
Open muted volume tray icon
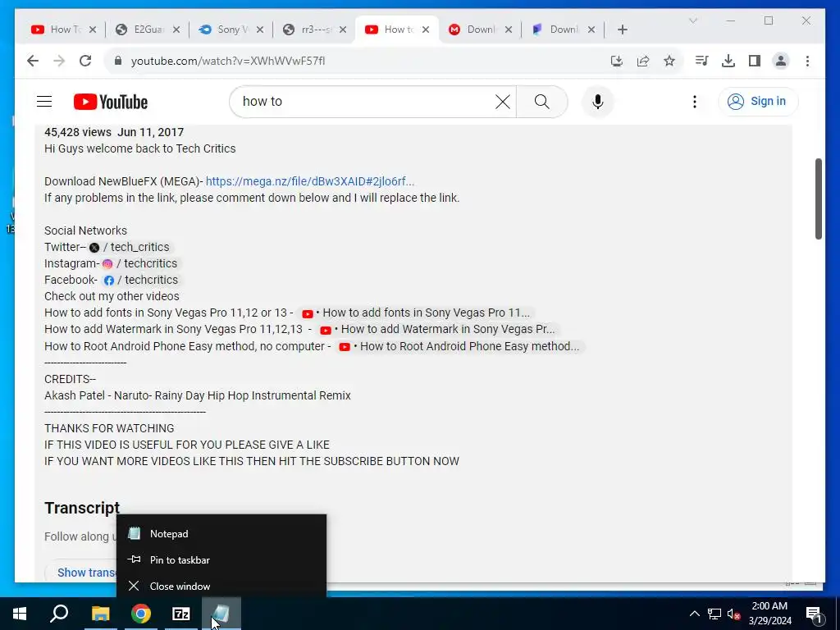click(x=733, y=614)
